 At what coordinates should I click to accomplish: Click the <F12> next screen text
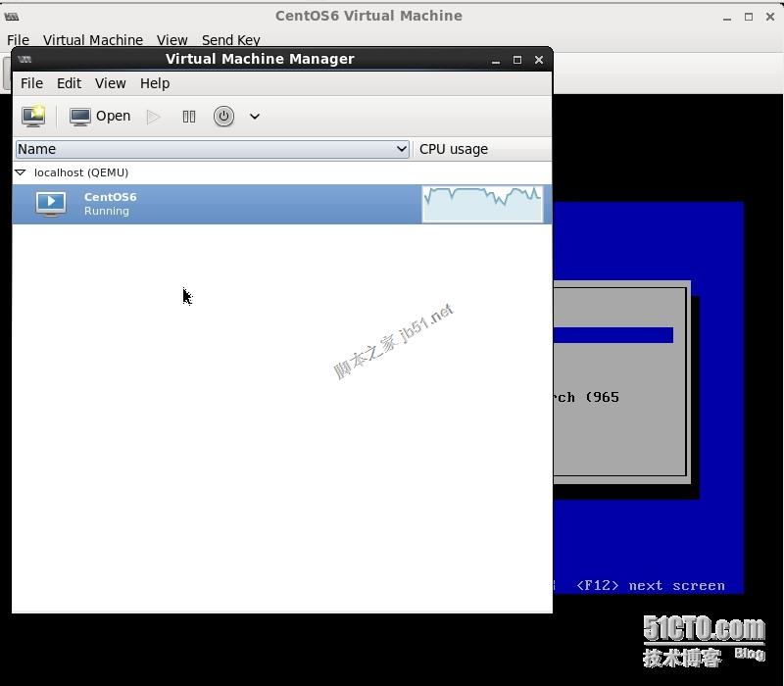click(651, 585)
